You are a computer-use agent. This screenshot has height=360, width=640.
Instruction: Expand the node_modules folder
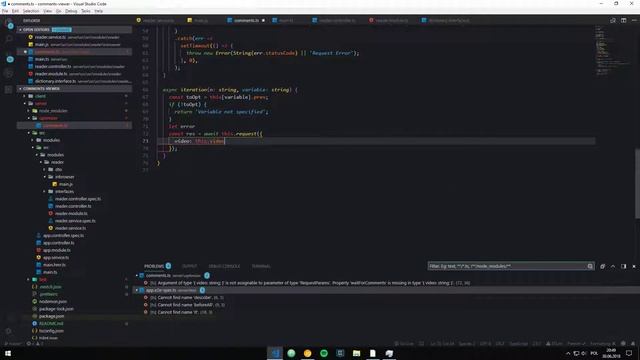point(53,111)
